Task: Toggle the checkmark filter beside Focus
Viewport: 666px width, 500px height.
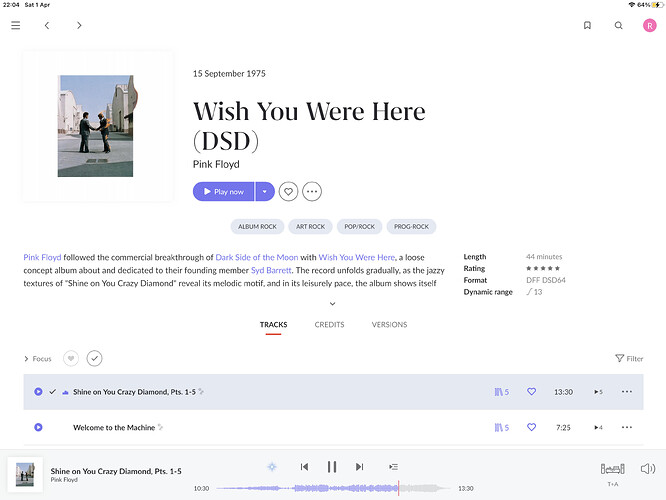Action: point(94,358)
